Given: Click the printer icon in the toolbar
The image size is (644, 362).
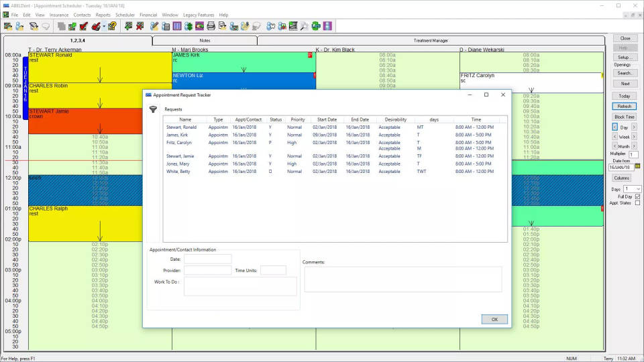Looking at the screenshot, I should (211, 26).
